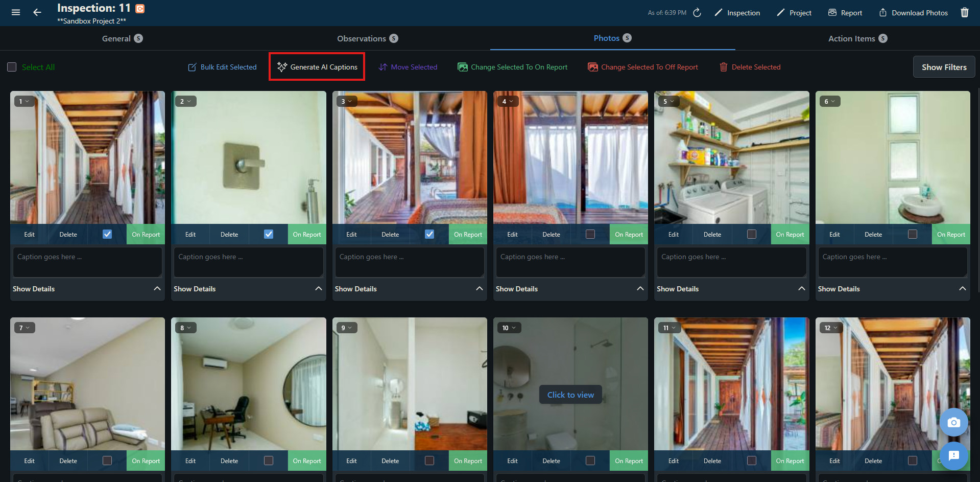
Task: Click the Report printer icon
Action: [832, 12]
